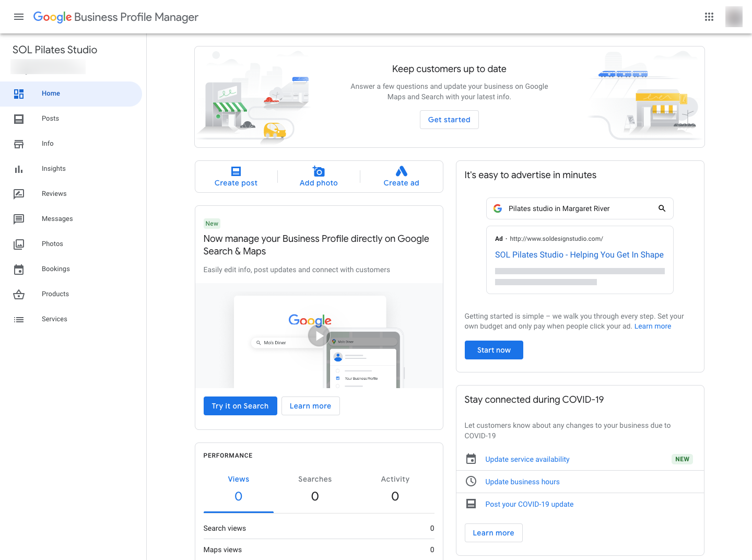Play the Business Profile intro video

[x=319, y=336]
